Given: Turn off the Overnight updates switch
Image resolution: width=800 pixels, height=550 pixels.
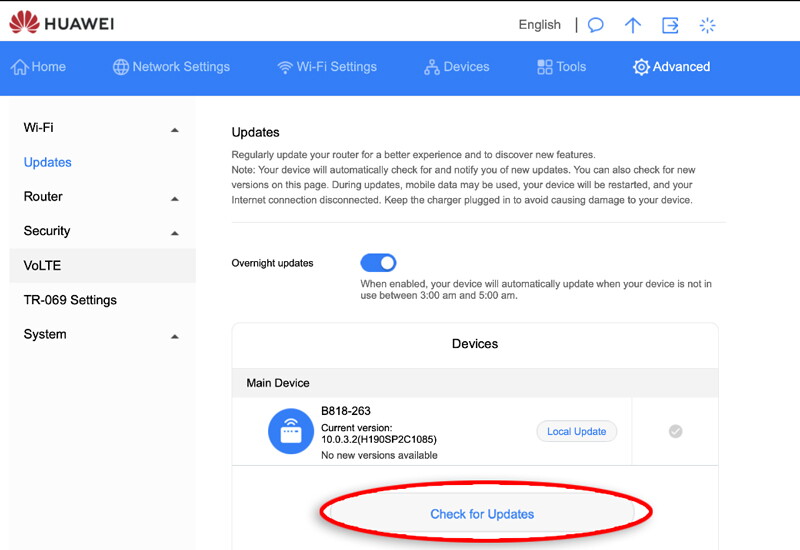Looking at the screenshot, I should click(378, 263).
